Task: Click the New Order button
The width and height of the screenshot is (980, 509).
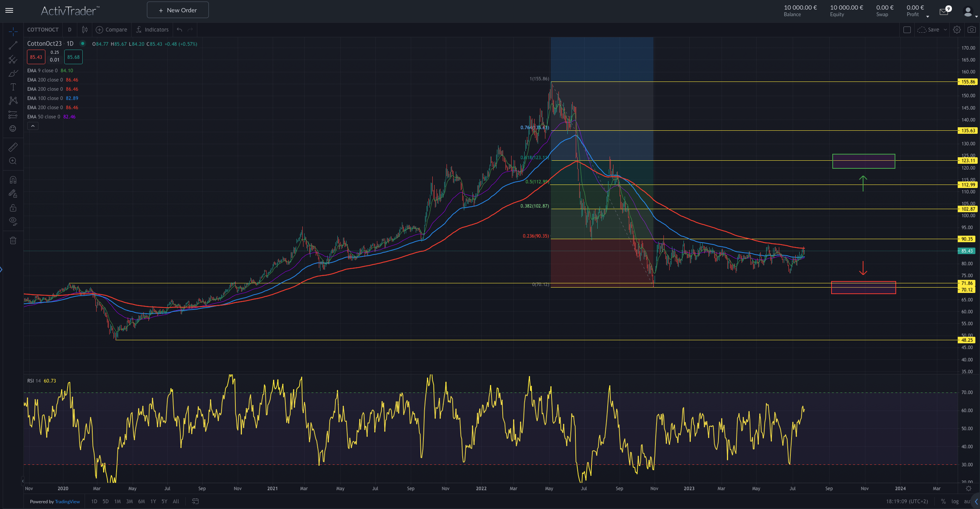Action: pos(178,10)
